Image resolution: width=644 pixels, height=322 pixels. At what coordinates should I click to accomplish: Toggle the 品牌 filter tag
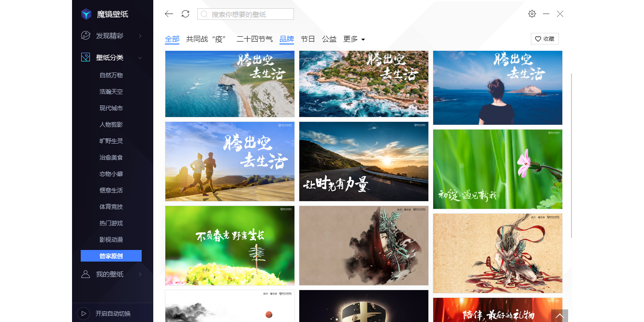[x=286, y=39]
